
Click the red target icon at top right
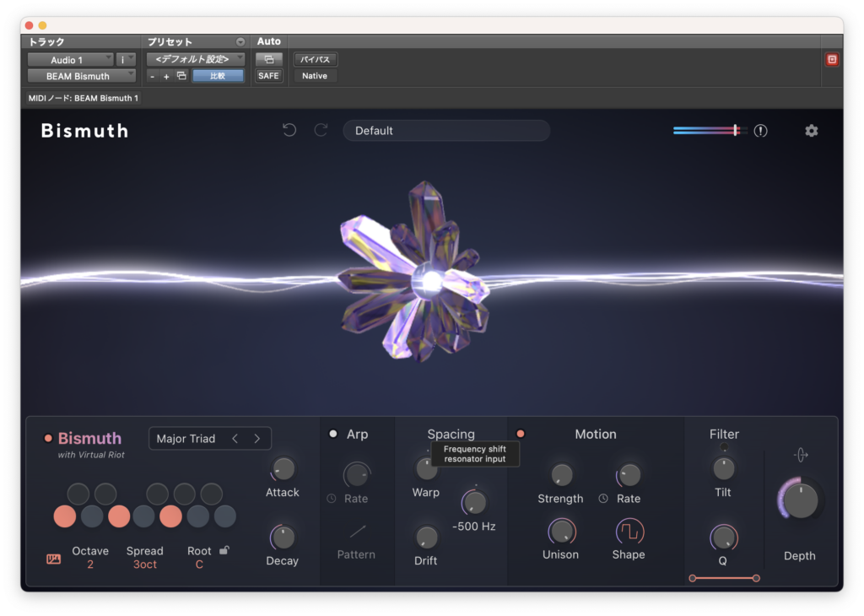[x=832, y=60]
